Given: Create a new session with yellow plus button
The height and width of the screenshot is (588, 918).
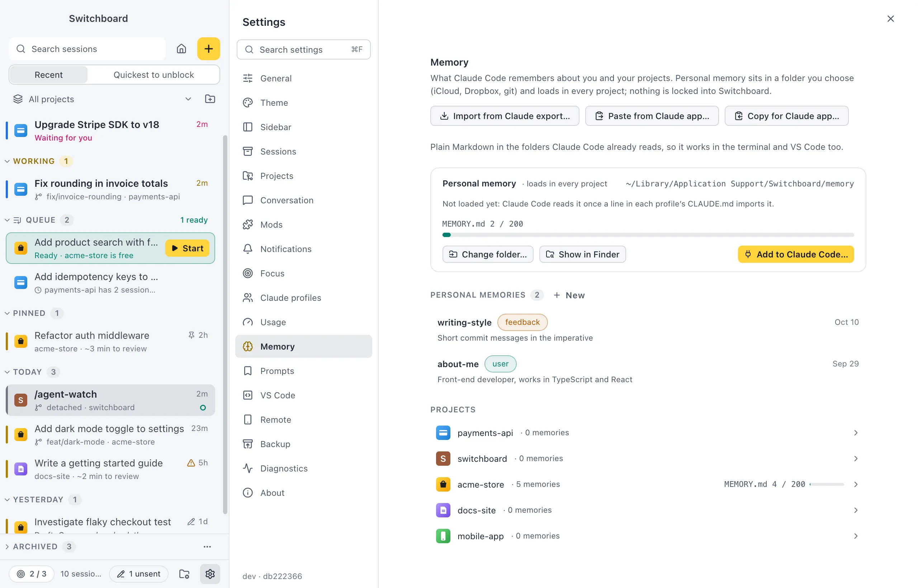Looking at the screenshot, I should pyautogui.click(x=208, y=49).
